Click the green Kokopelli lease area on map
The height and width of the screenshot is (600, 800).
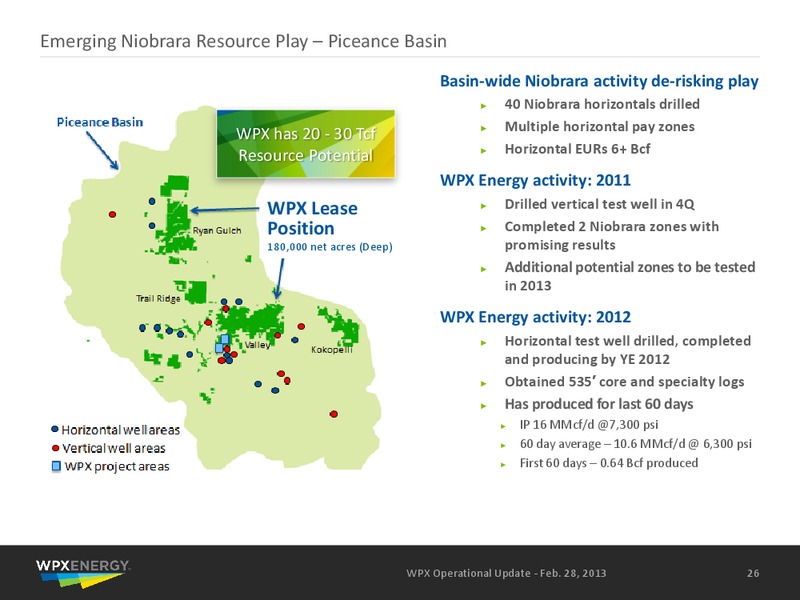pos(341,326)
